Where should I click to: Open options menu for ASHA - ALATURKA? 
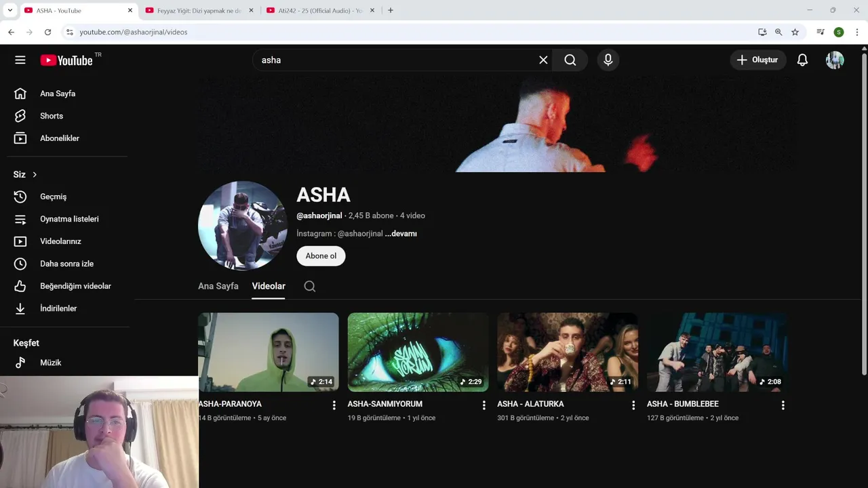click(633, 405)
